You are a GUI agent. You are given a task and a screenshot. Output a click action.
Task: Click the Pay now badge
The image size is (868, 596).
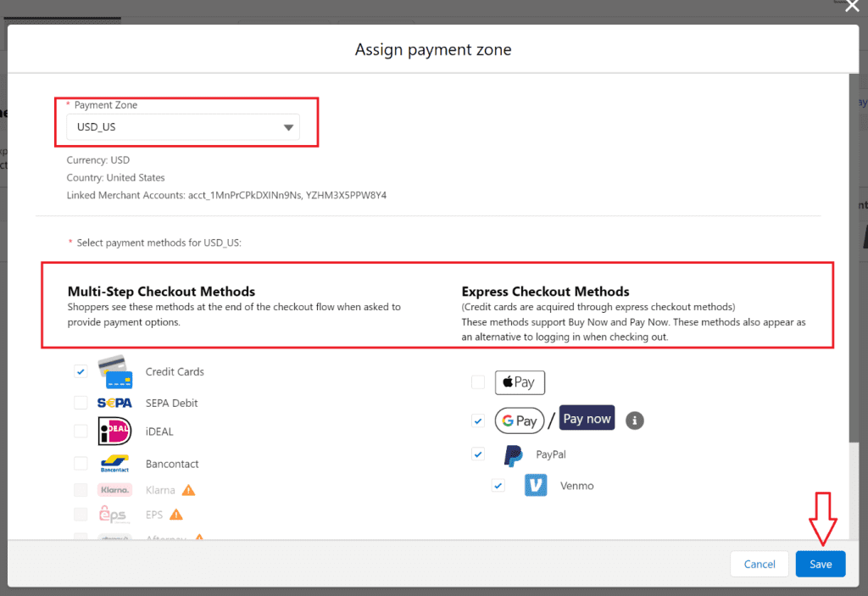click(x=587, y=419)
